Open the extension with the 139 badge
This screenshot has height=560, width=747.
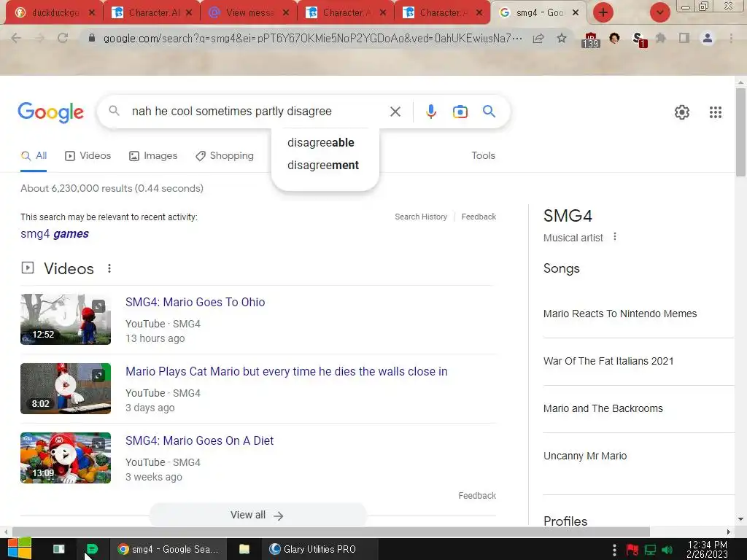590,39
